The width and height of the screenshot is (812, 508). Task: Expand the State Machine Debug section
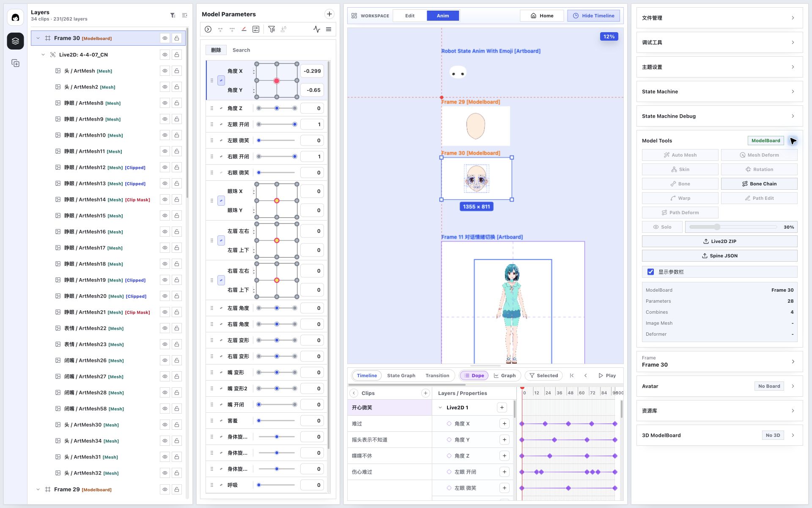[719, 116]
